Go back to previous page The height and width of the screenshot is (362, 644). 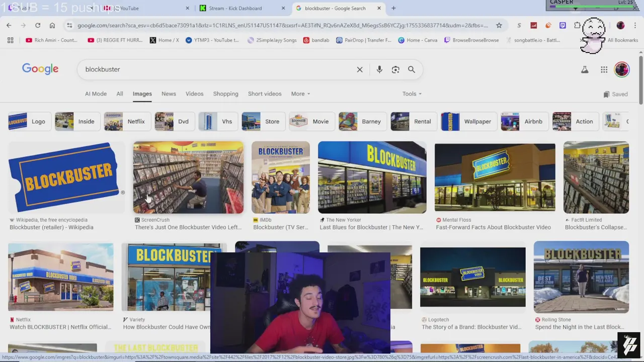(9, 25)
